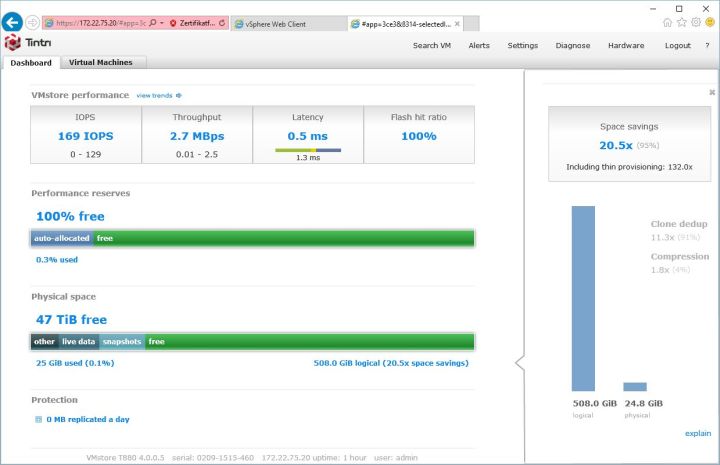The width and height of the screenshot is (720, 465).
Task: Click the green free physical space bar
Action: (x=308, y=341)
